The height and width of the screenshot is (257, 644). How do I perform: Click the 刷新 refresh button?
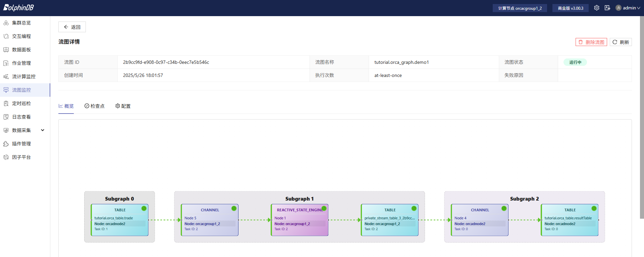click(x=621, y=42)
